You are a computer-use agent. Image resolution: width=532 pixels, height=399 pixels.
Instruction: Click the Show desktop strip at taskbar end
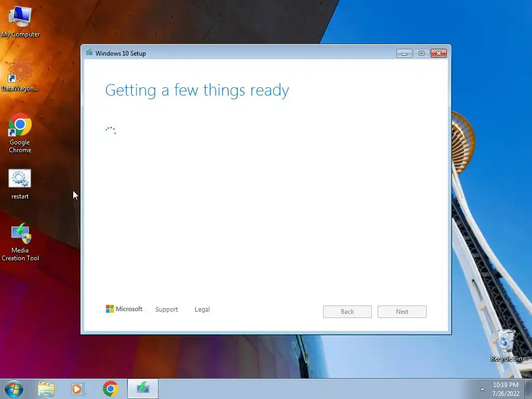528,389
